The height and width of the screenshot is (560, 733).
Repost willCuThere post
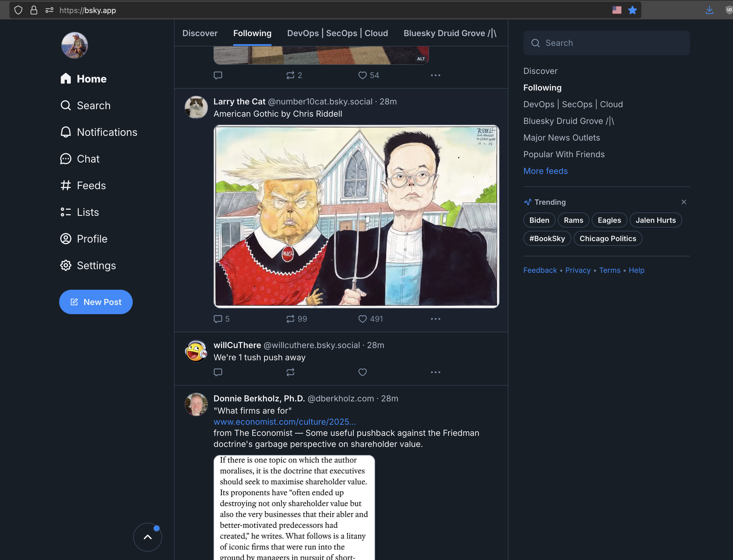pyautogui.click(x=290, y=372)
